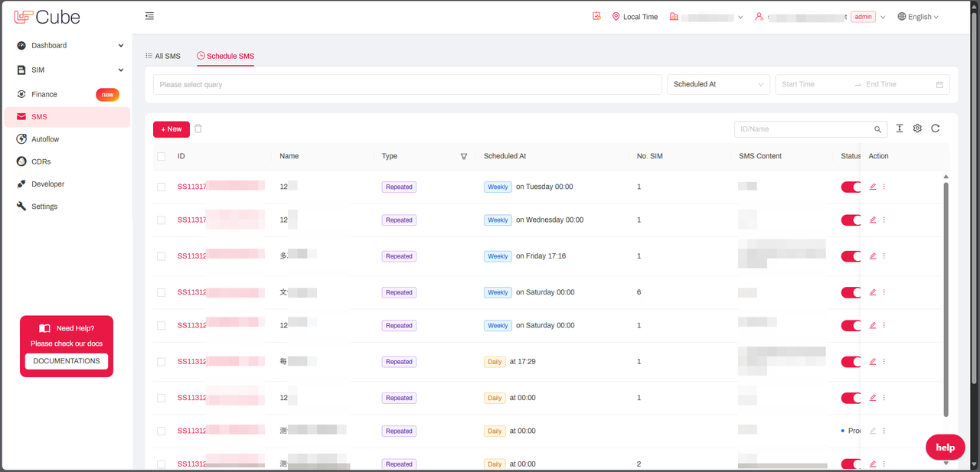
Task: Click the refresh icon above the table
Action: [935, 129]
